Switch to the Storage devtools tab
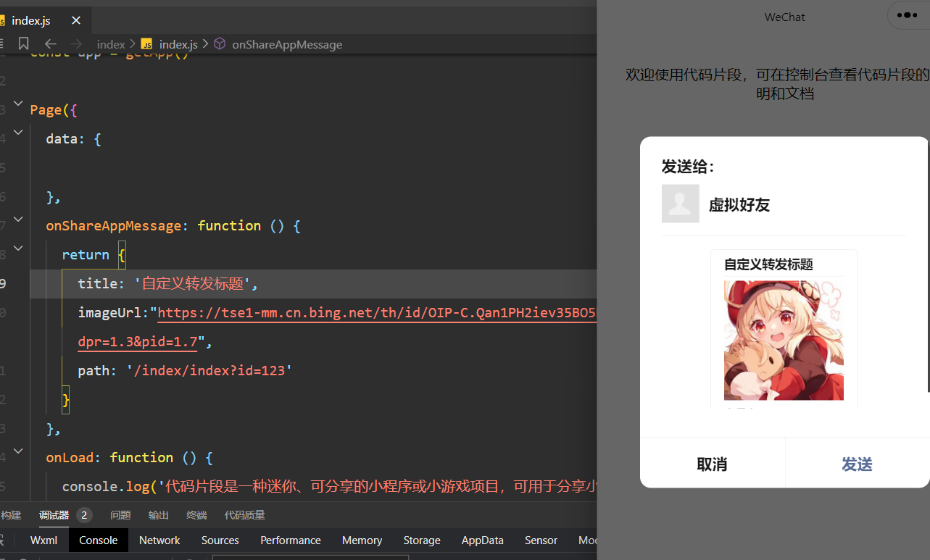 [x=422, y=540]
